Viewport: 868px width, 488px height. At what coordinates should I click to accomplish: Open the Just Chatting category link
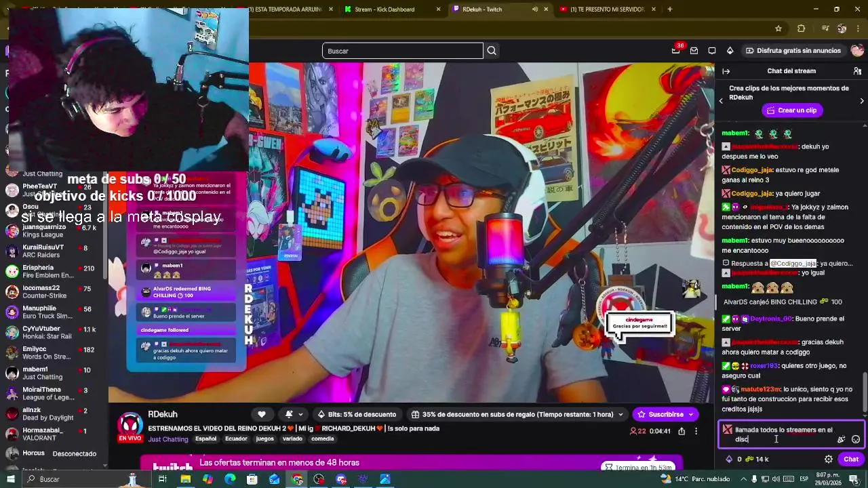168,439
